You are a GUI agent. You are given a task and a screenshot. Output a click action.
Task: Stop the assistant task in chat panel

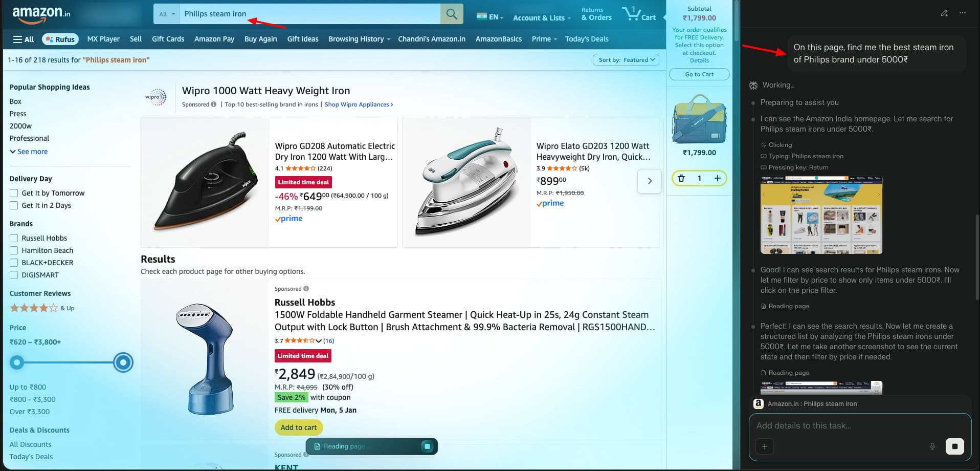[954, 446]
